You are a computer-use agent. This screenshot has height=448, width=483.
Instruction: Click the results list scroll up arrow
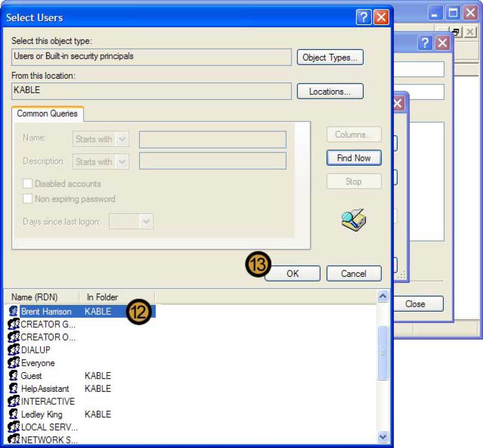(x=383, y=296)
